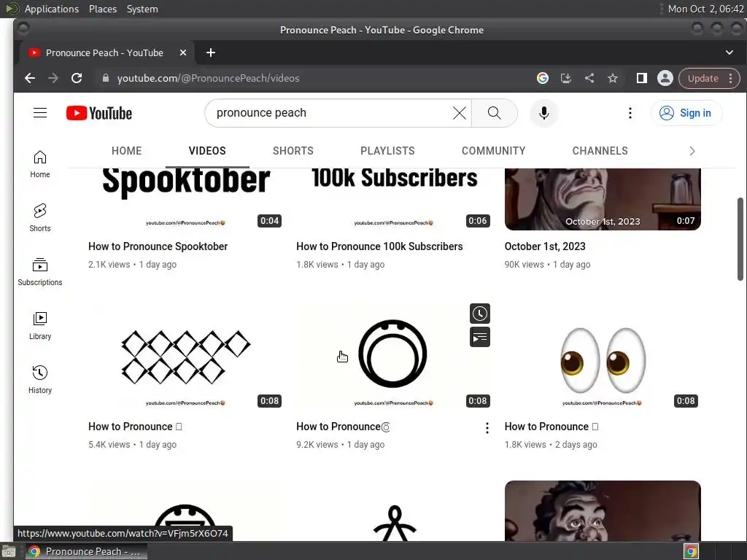Click the Google icon in address bar

pos(543,78)
